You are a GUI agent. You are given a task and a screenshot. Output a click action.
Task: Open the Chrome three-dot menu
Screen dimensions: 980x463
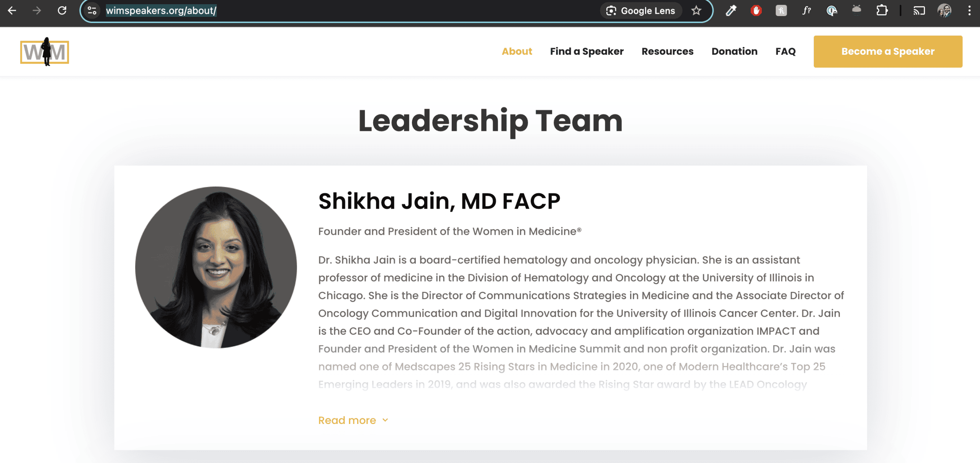pyautogui.click(x=969, y=10)
